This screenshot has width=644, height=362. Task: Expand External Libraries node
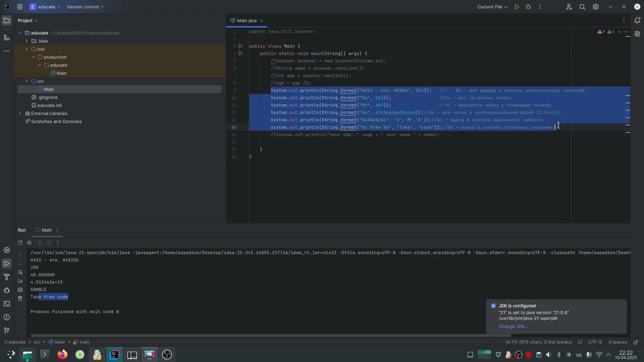(x=21, y=114)
